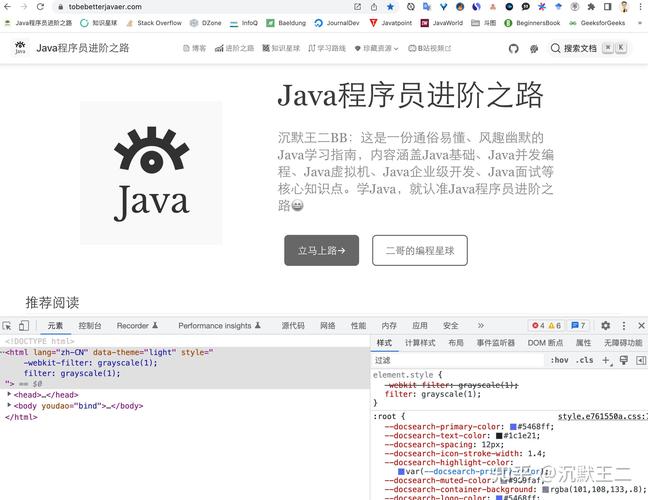This screenshot has width=648, height=500.
Task: Open the browser extensions puzzle icon
Action: [x=591, y=7]
